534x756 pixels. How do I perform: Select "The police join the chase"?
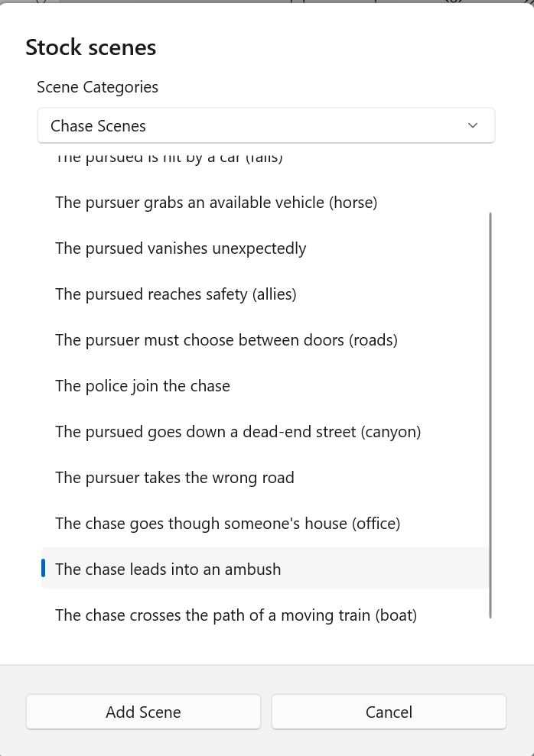coord(142,386)
